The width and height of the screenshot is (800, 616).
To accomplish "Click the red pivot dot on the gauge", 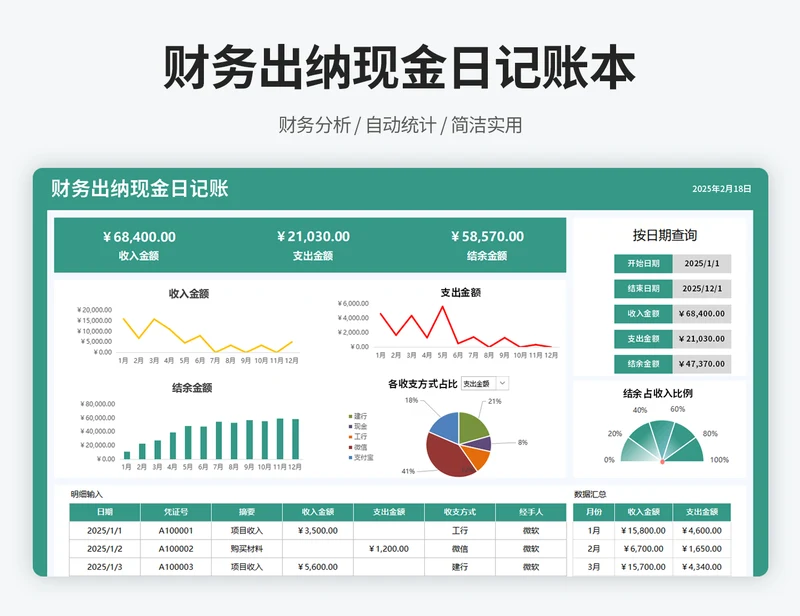I will point(662,462).
